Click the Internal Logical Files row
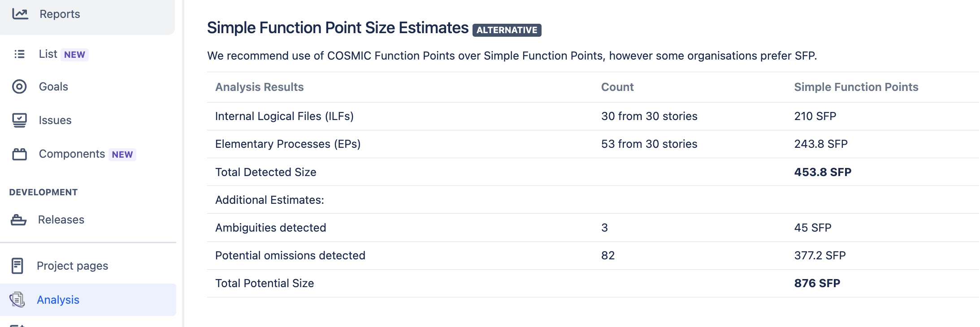Viewport: 980px width, 327px height. click(284, 116)
